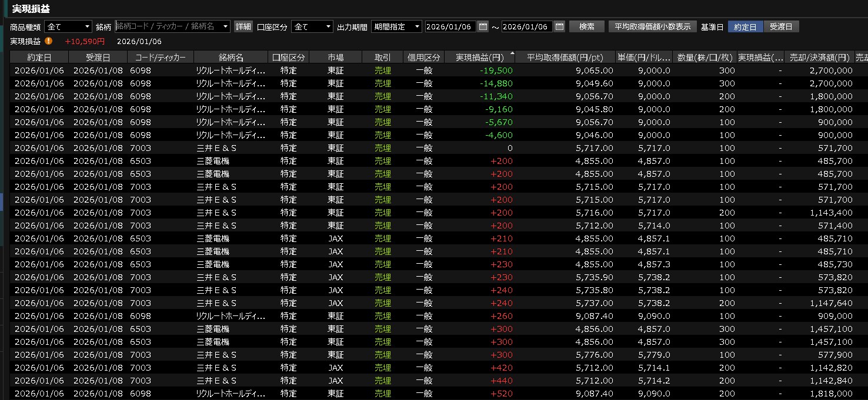Image resolution: width=868 pixels, height=400 pixels.
Task: Sort by 銘柄名 column header
Action: click(x=231, y=57)
